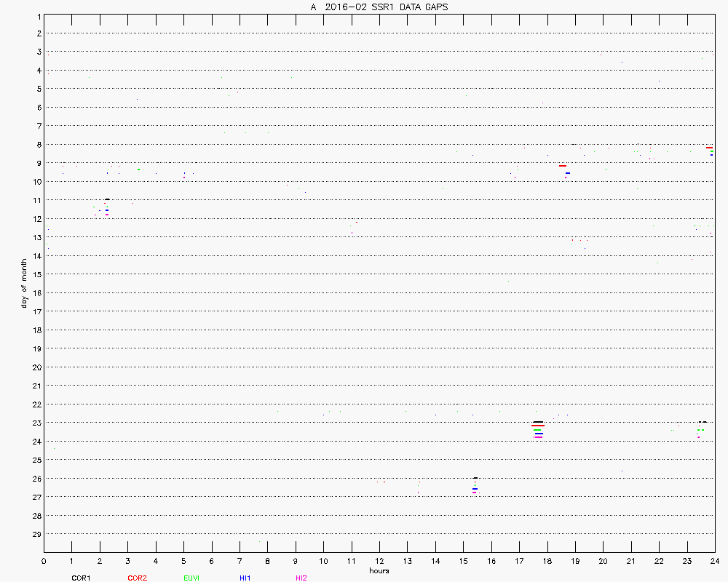This screenshot has height=582, width=728.
Task: Select the black COR1 gap on day 11
Action: click(107, 199)
